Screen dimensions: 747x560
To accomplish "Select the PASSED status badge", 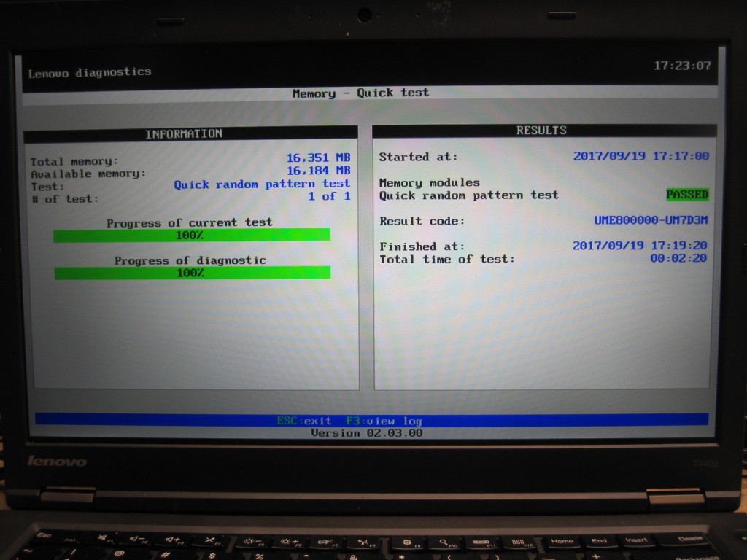I will coord(687,194).
